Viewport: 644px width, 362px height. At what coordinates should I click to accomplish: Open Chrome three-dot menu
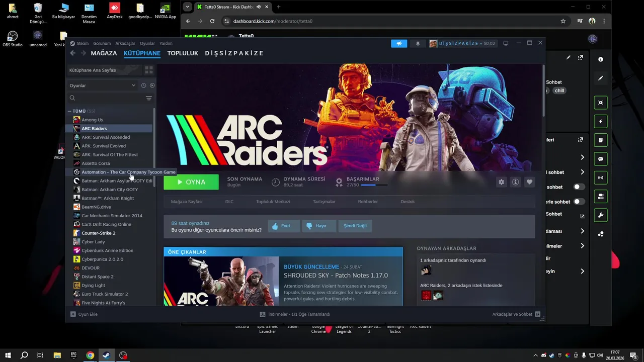tap(604, 21)
